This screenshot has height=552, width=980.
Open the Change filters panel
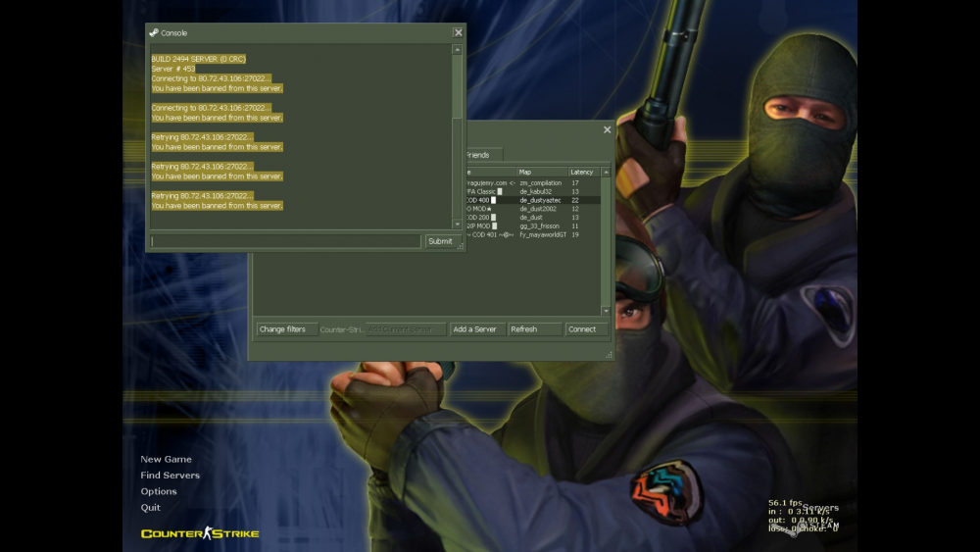tap(284, 329)
